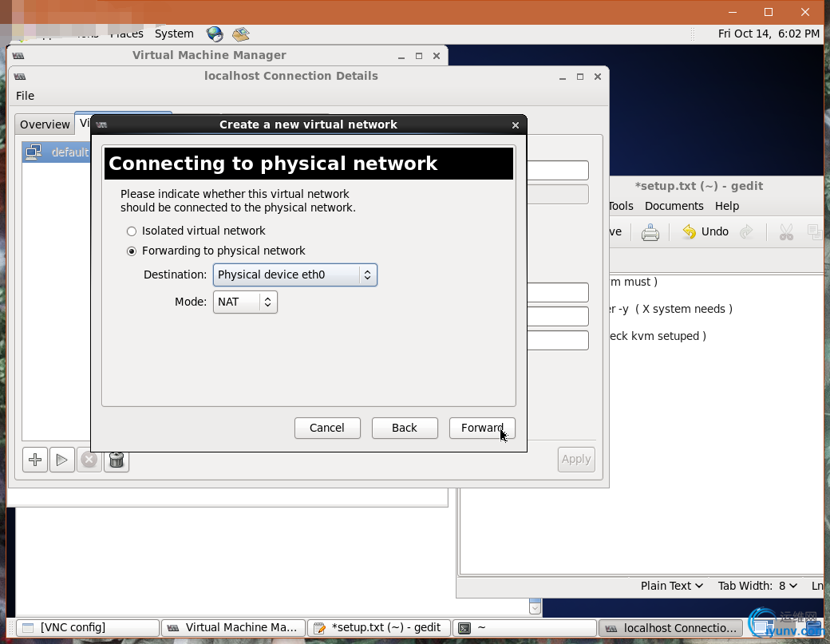Switch to localhost Connection taskbar item
The width and height of the screenshot is (830, 644).
(x=670, y=627)
